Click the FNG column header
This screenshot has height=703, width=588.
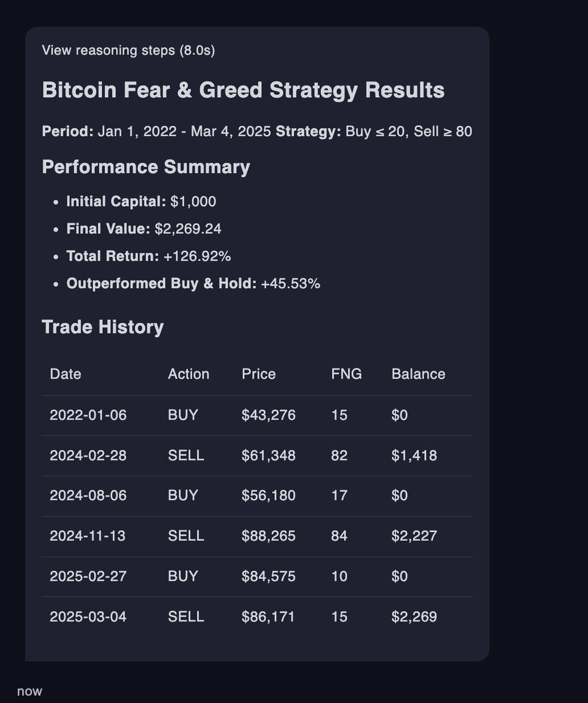pos(347,374)
